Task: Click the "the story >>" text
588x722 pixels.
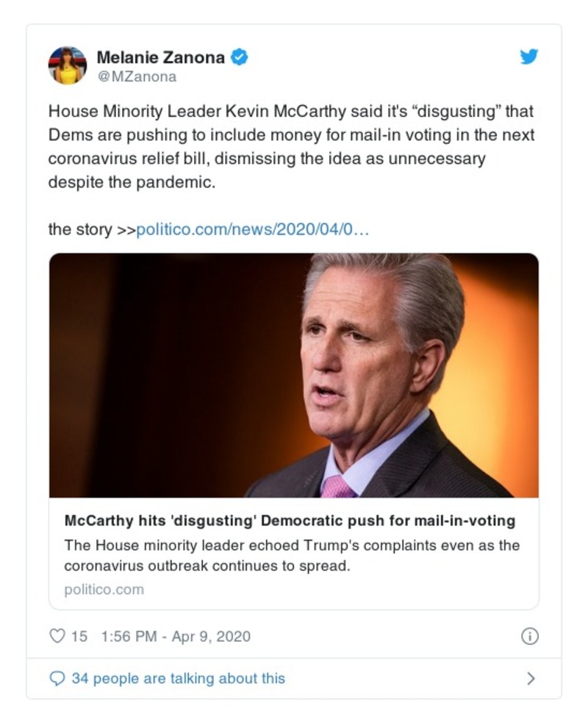Action: point(91,229)
